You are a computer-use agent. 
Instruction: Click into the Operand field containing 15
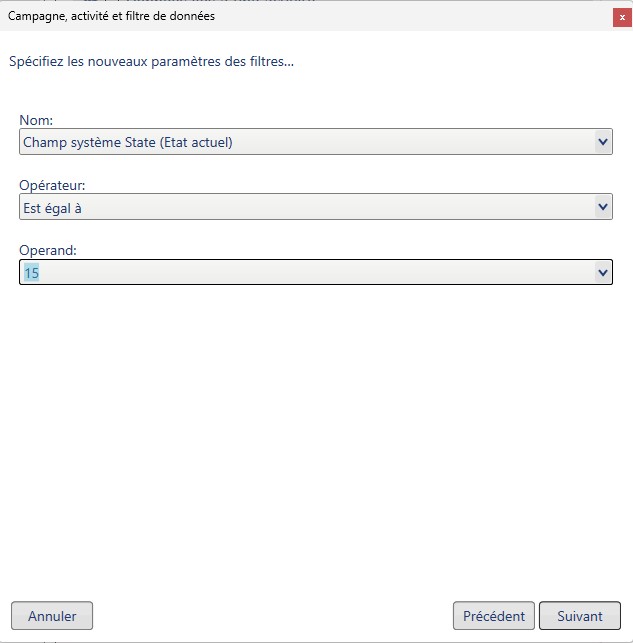click(x=300, y=272)
